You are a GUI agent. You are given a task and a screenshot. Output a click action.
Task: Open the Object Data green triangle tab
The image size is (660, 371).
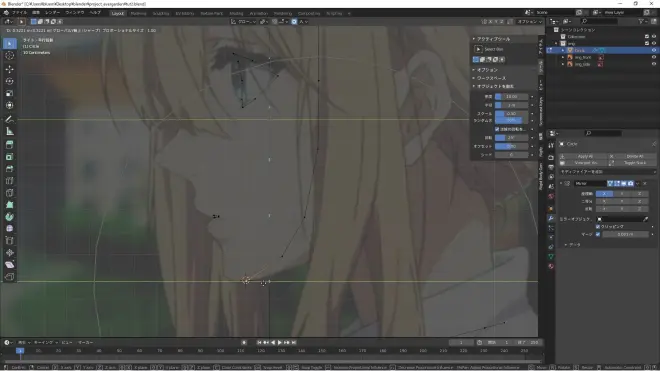[x=551, y=256]
